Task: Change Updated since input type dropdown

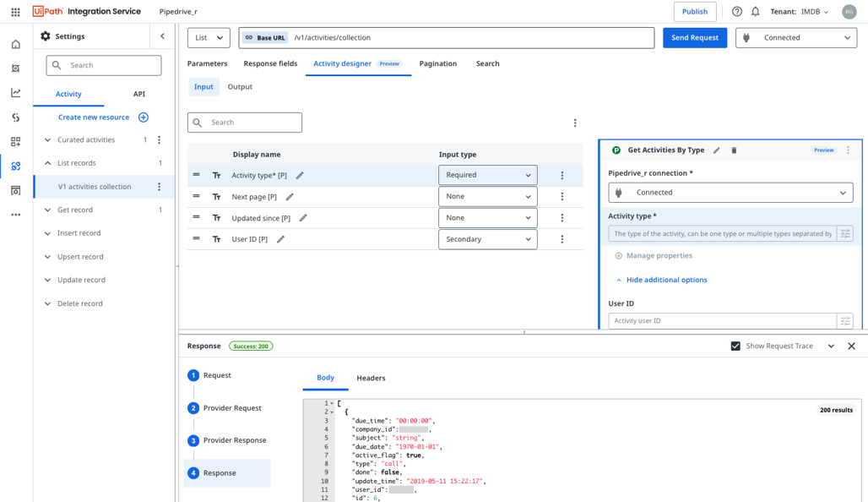Action: tap(488, 218)
